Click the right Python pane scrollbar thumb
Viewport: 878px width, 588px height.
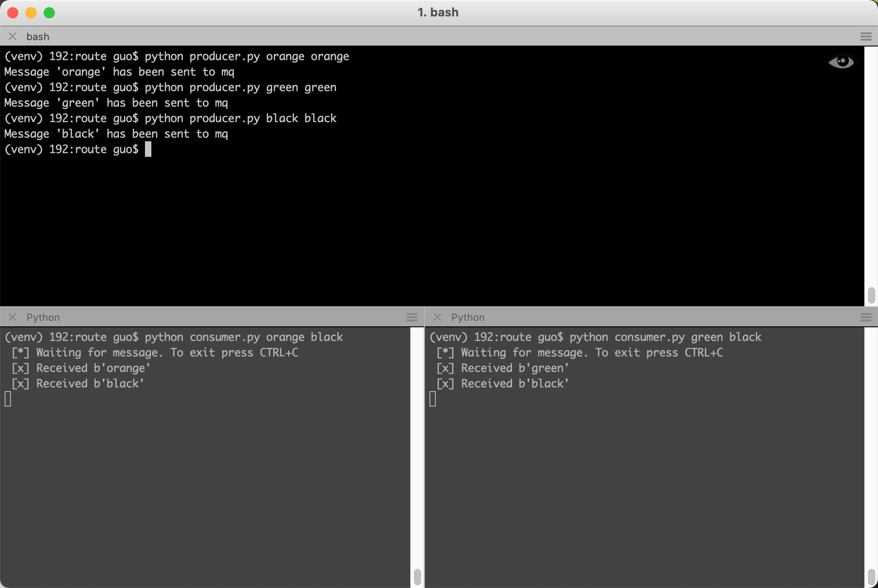pyautogui.click(x=871, y=577)
